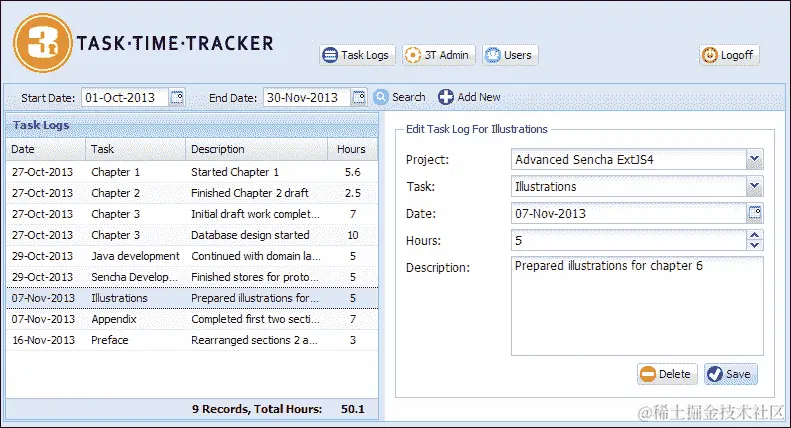The width and height of the screenshot is (791, 428).
Task: Click the 3T orange logo
Action: [x=43, y=43]
